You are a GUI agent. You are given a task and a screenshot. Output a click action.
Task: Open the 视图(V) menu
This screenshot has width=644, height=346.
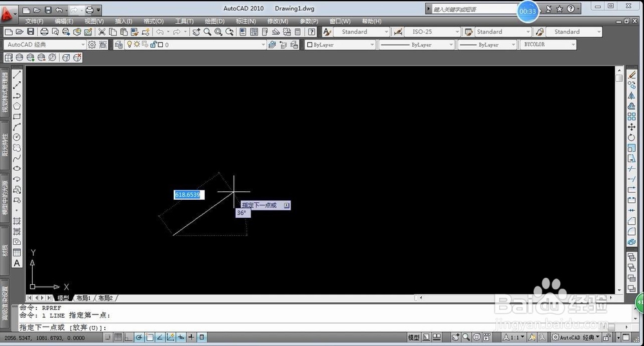(x=94, y=21)
